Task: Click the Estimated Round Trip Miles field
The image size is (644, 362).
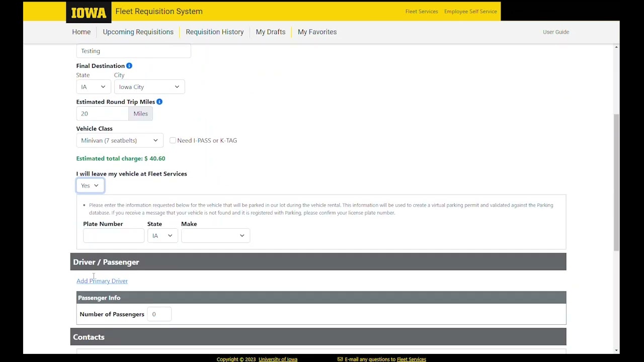Action: click(103, 114)
